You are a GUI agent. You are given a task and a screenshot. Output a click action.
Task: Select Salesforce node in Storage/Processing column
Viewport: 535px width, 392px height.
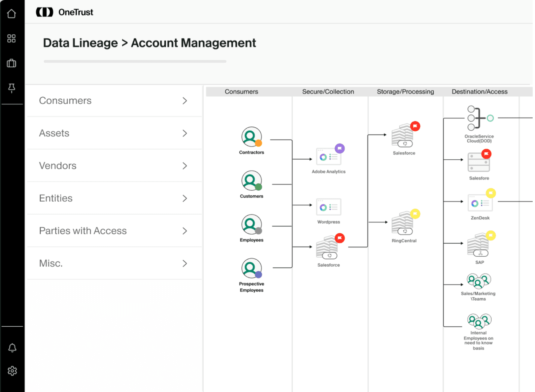coord(402,136)
